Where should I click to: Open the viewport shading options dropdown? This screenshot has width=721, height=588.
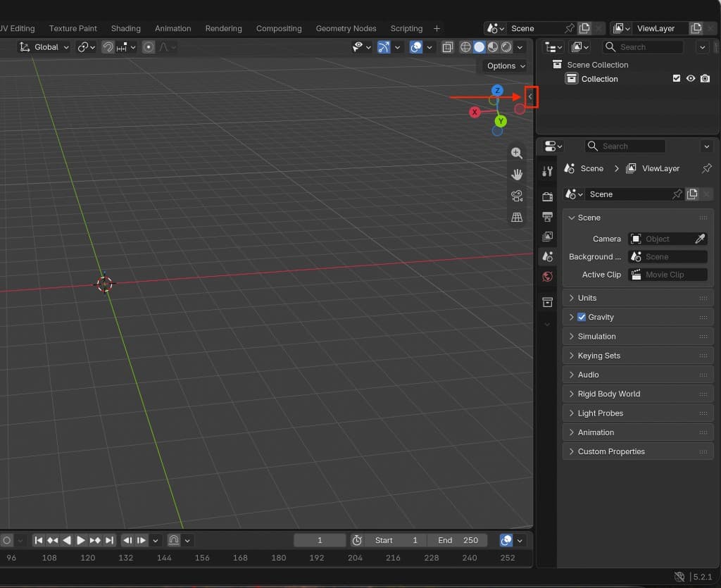(x=520, y=47)
